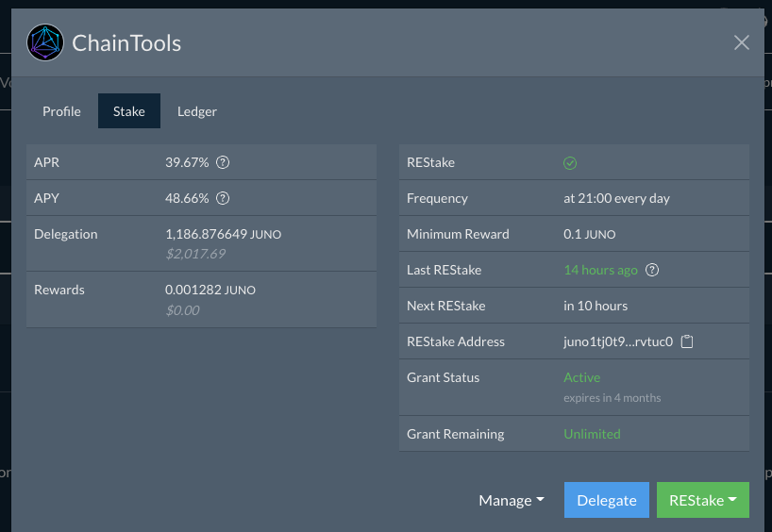
Task: Click the '14 hours ago' text
Action: pos(600,270)
